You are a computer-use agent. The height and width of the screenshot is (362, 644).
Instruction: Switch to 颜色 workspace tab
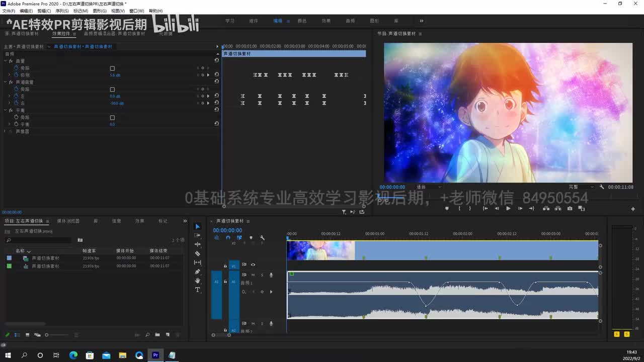[x=302, y=21]
